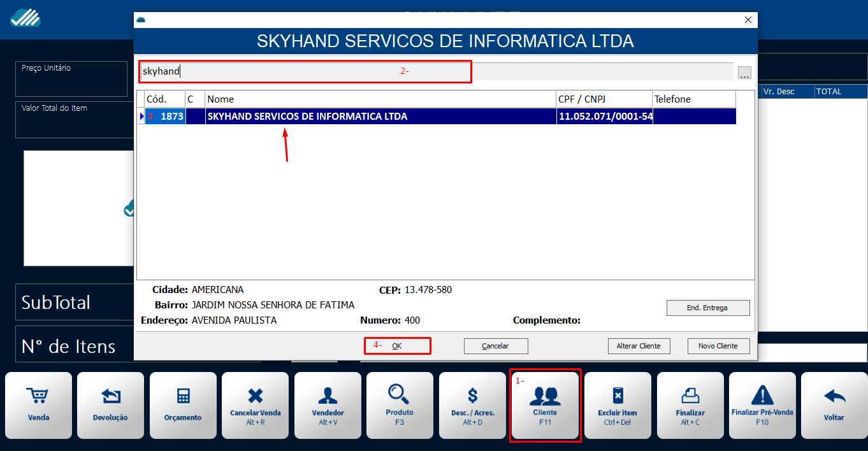Viewport: 868px width, 451px height.
Task: Click the Finalizar printer icon
Action: [690, 396]
